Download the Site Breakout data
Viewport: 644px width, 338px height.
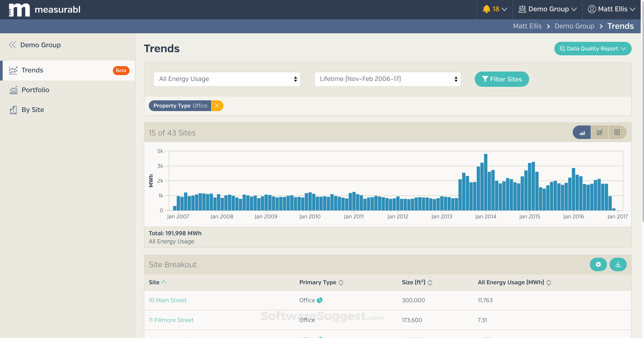point(618,264)
